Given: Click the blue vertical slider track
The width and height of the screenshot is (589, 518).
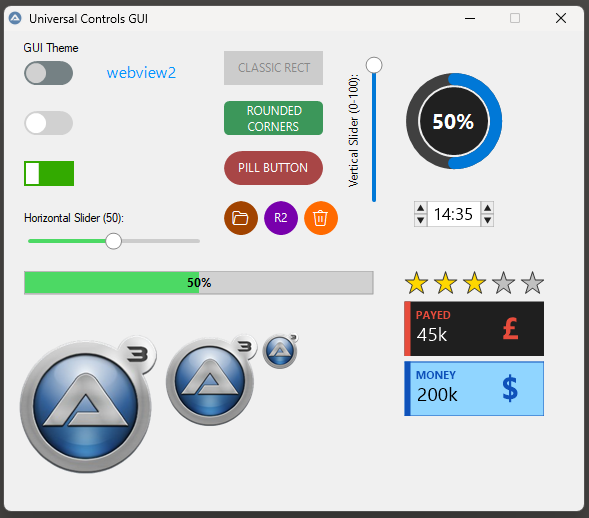Looking at the screenshot, I should click(x=374, y=137).
